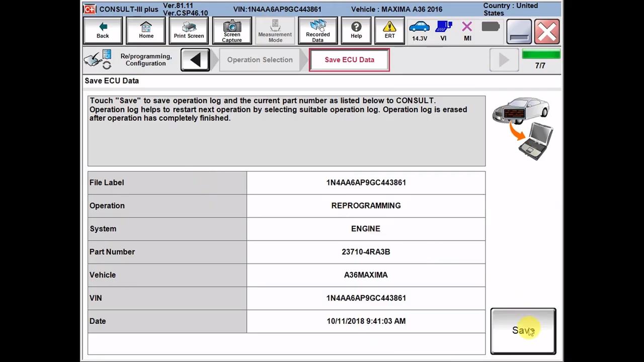Click the Re/programming, Configuration icon
The width and height of the screenshot is (644, 362).
pos(98,60)
